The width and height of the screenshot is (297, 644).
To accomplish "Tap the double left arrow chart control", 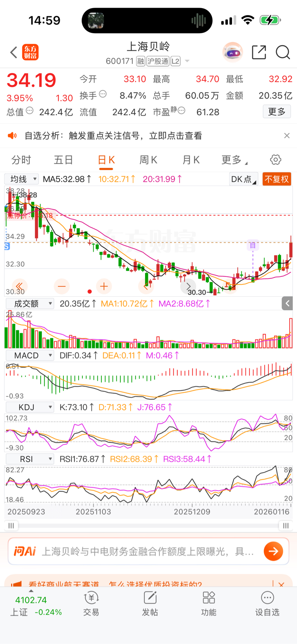I will click(20, 286).
